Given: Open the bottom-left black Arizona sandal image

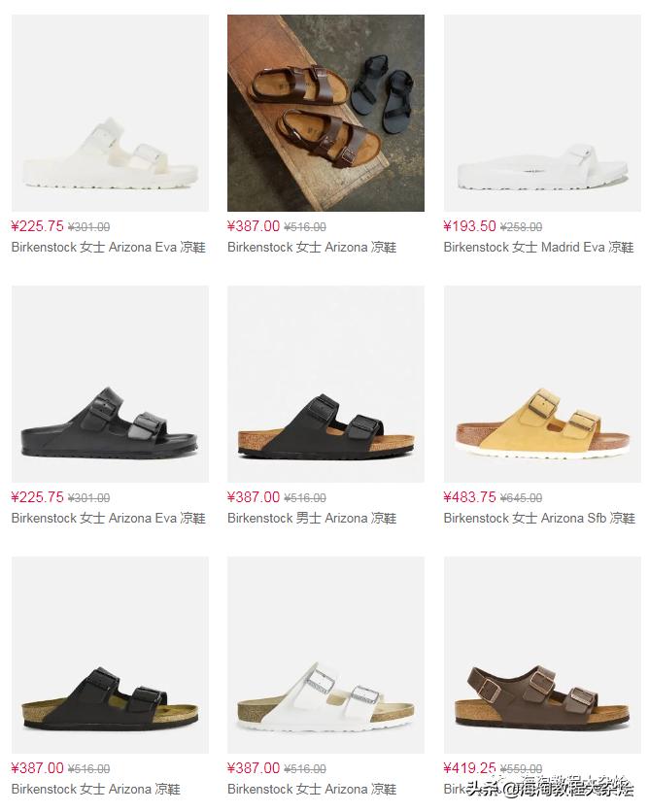Looking at the screenshot, I should pos(110,655).
